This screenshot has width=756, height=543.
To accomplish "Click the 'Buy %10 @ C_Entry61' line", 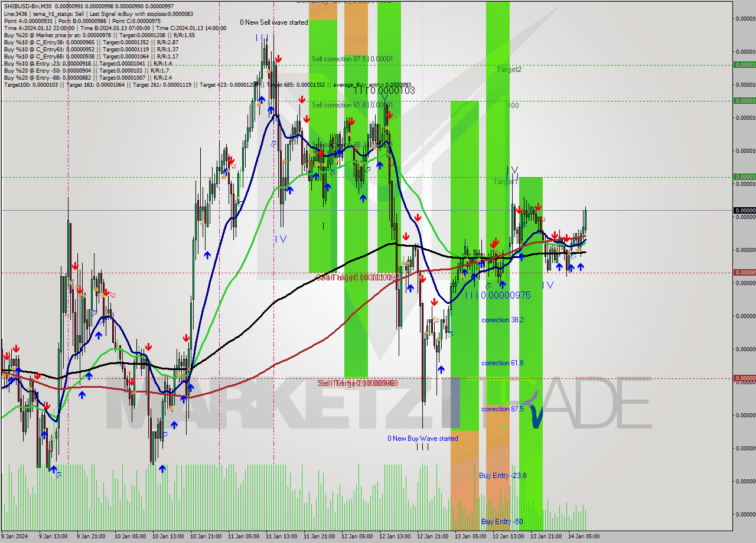I will coord(91,49).
